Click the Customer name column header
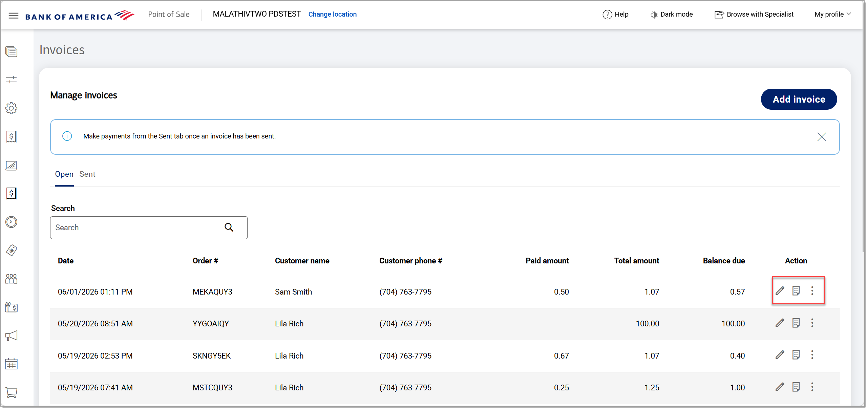This screenshot has height=410, width=868. point(302,261)
